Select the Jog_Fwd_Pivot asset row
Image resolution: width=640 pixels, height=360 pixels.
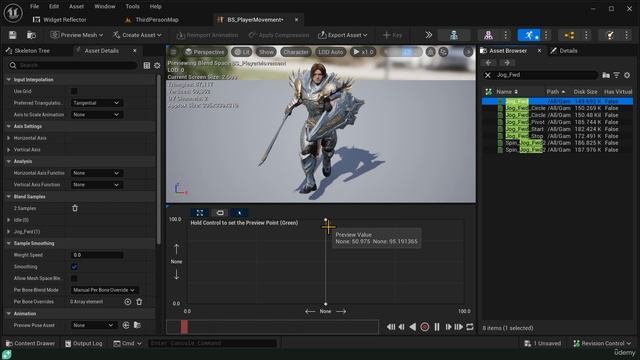pos(558,122)
